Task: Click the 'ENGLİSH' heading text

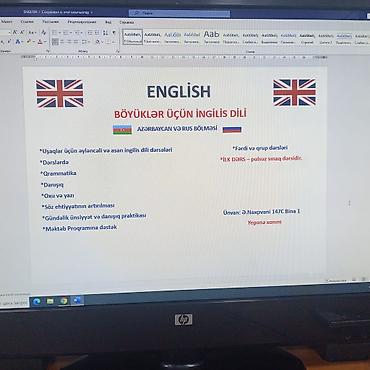Action: [179, 92]
